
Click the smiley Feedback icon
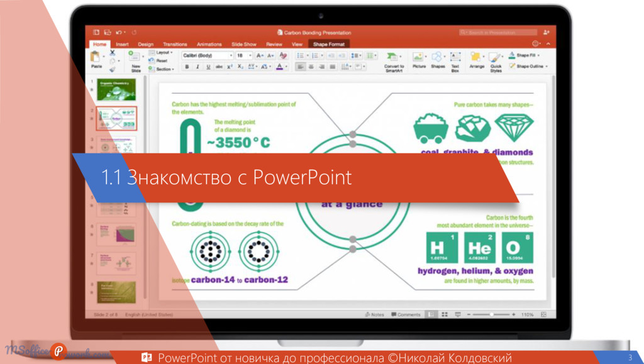pos(535,43)
